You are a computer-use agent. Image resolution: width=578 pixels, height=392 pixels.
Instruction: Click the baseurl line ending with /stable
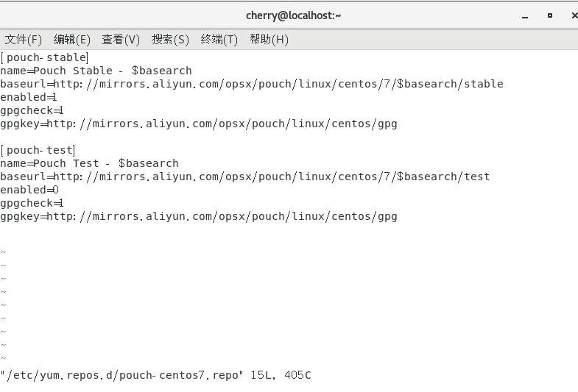[252, 84]
